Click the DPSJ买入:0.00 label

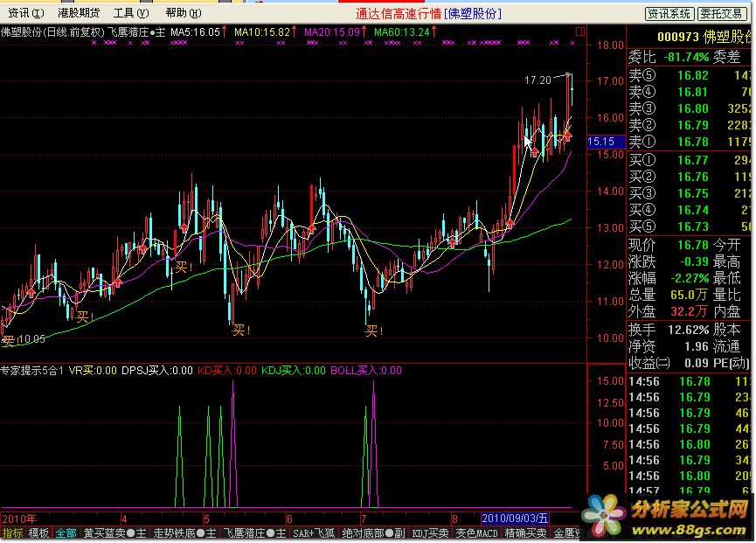coord(157,371)
